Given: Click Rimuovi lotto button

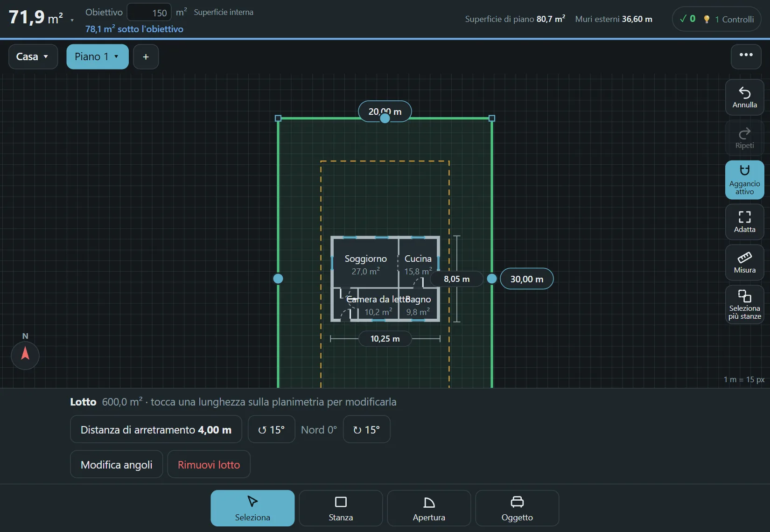Looking at the screenshot, I should [209, 464].
